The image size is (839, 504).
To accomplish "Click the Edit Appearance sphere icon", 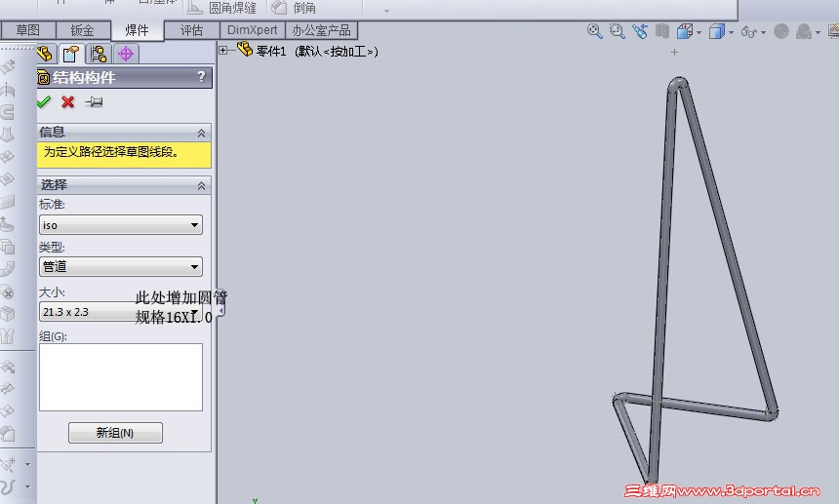I will [x=781, y=31].
